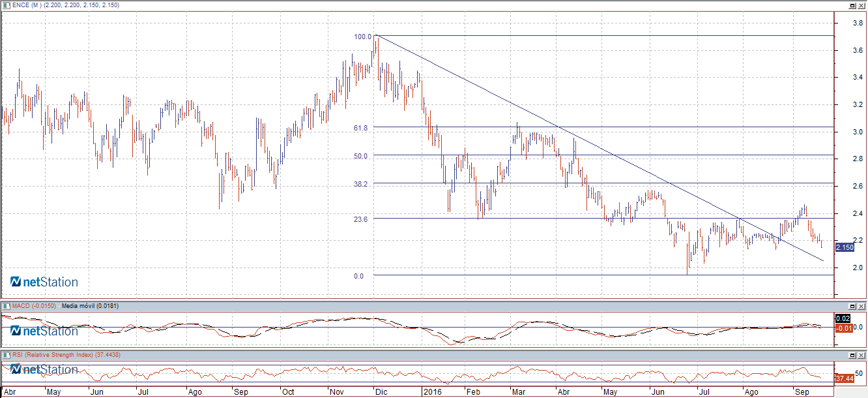This screenshot has height=398, width=868.
Task: Click the 2016 marker on time axis
Action: (x=433, y=393)
